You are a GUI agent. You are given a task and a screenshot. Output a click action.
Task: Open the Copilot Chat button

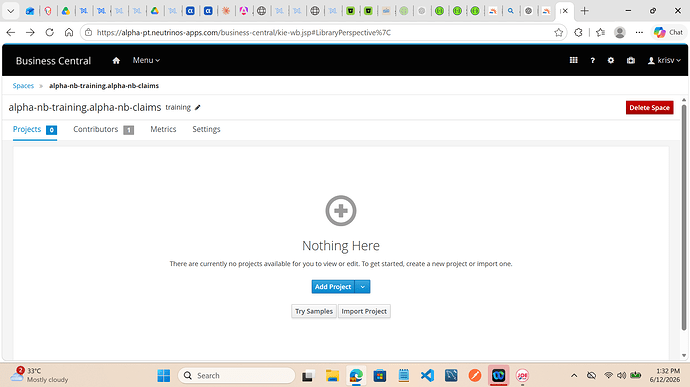tap(668, 33)
